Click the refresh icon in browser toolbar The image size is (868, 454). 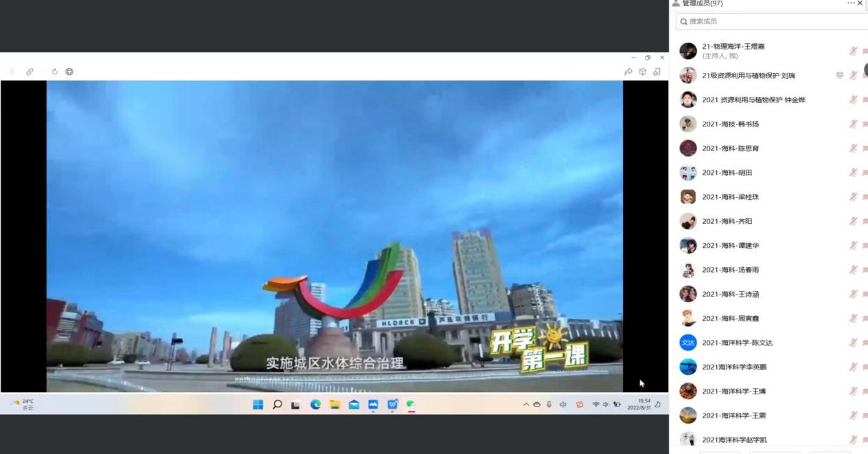55,71
